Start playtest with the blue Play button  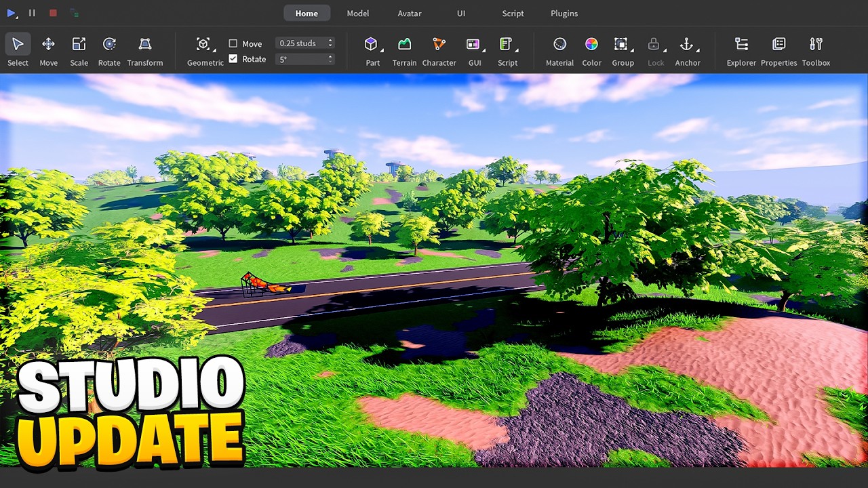[x=10, y=13]
